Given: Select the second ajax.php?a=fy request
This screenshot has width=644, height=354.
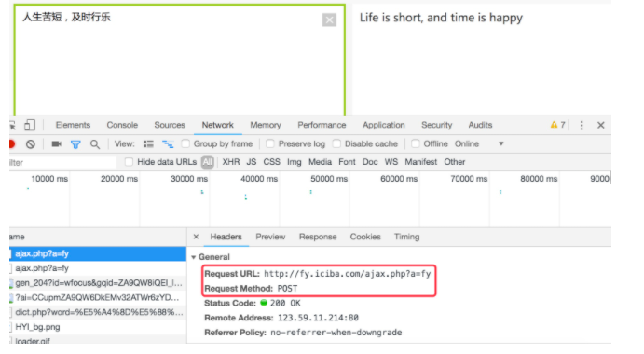Looking at the screenshot, I should [98, 268].
